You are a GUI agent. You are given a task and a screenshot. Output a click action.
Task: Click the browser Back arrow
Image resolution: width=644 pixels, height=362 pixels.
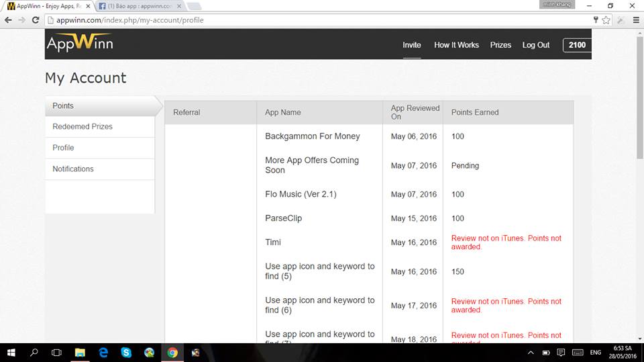click(8, 19)
